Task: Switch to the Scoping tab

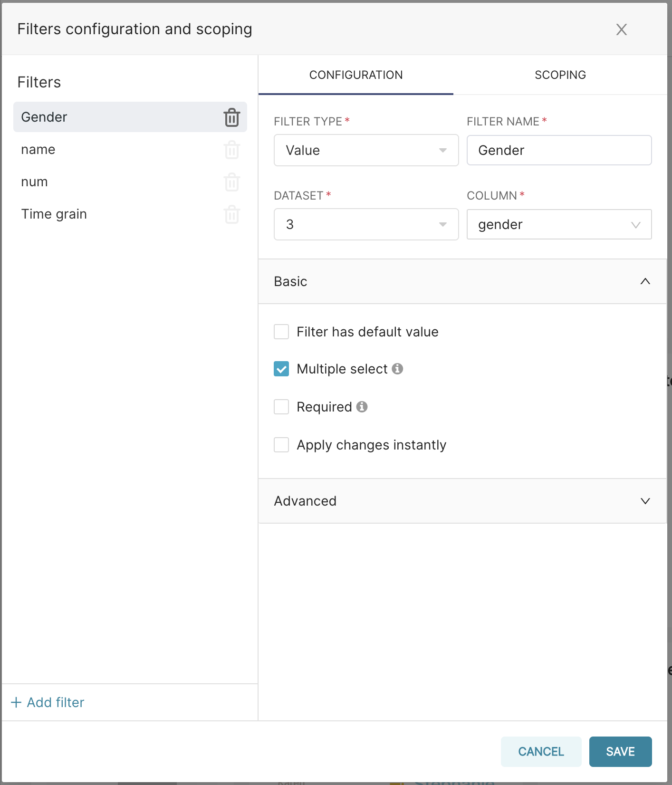Action: 560,75
